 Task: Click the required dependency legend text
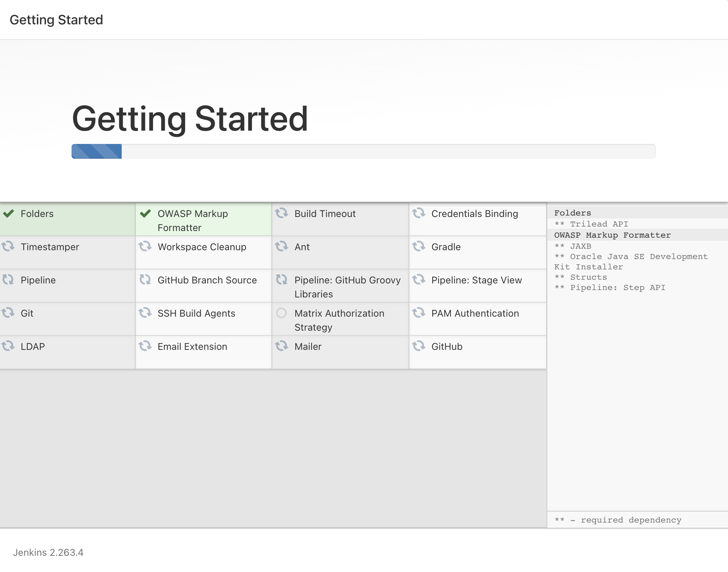pyautogui.click(x=618, y=520)
